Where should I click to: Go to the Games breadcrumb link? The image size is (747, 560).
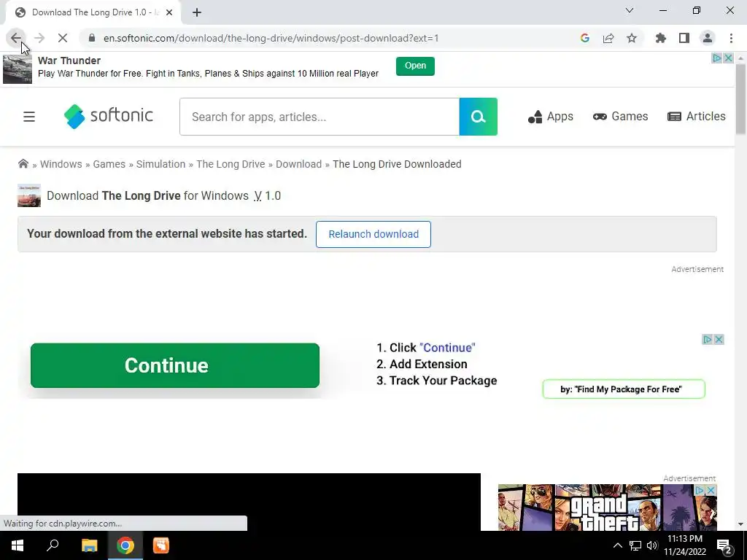[x=109, y=164]
